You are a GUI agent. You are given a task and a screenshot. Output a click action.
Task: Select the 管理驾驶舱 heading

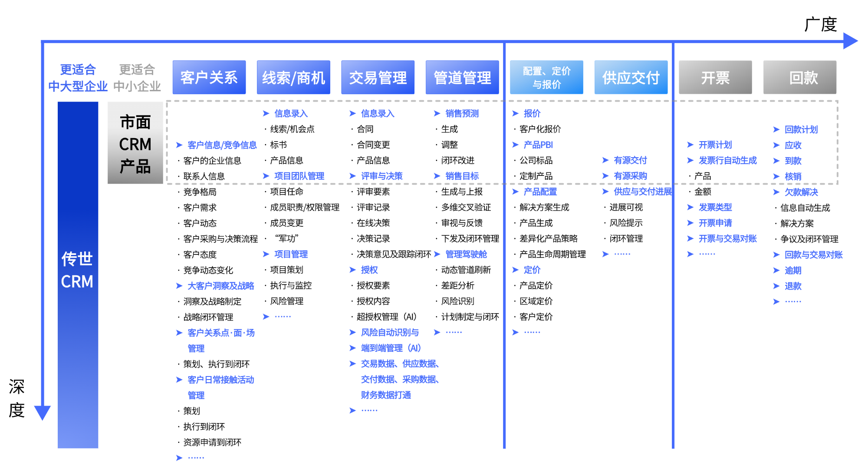coord(466,254)
